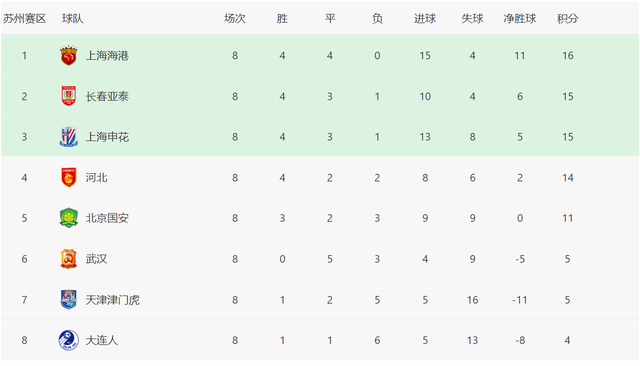Click the 大连人 round blue logo
The width and height of the screenshot is (640, 366).
click(x=69, y=340)
